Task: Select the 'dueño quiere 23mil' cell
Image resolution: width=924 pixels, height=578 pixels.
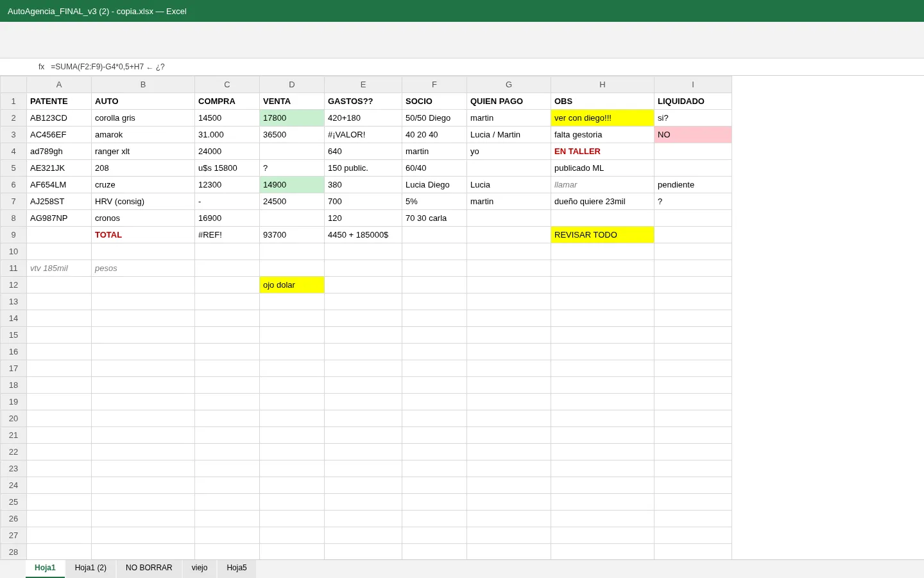Action: (603, 202)
